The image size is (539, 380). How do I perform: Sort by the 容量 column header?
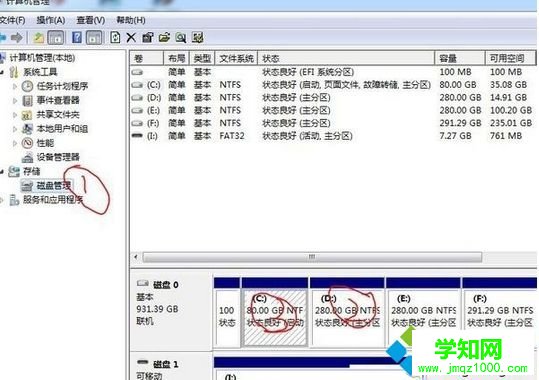point(460,58)
